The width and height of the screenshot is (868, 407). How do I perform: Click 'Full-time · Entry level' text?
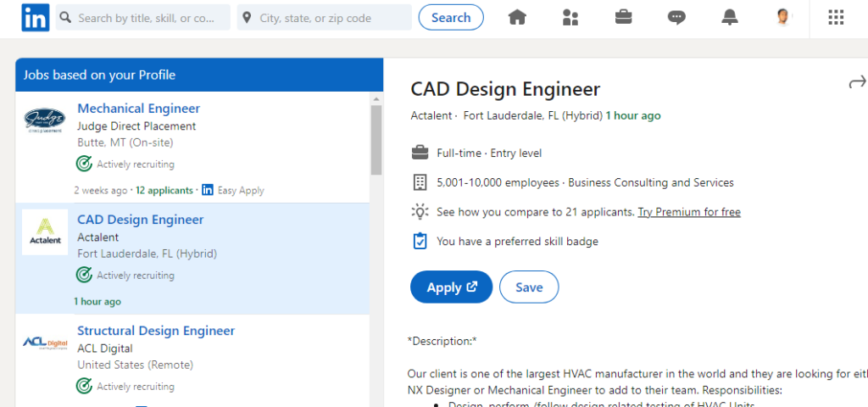[x=489, y=153]
